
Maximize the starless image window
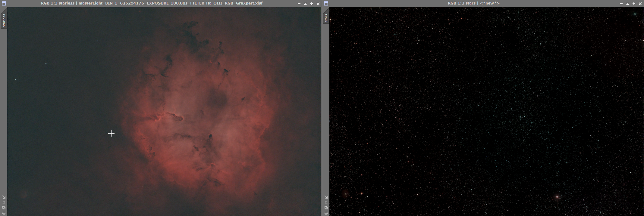(x=312, y=4)
